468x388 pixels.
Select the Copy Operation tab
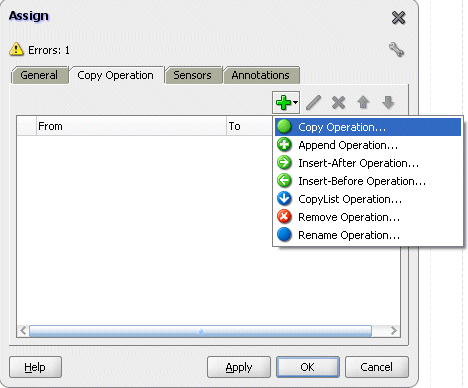116,75
